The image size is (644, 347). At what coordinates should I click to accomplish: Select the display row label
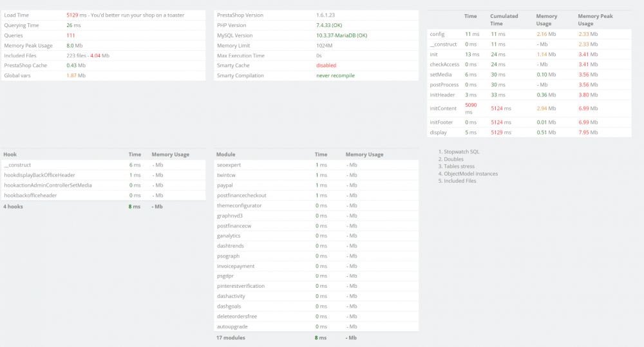click(x=438, y=133)
